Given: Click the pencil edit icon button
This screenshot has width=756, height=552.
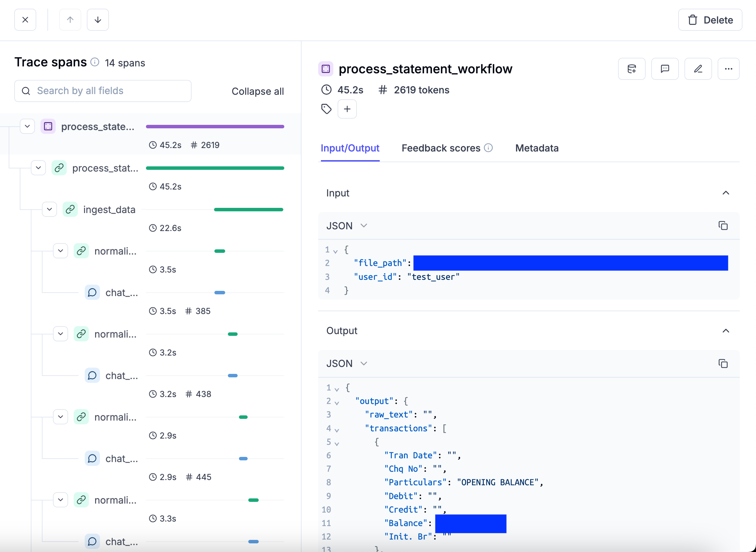Looking at the screenshot, I should [x=698, y=69].
